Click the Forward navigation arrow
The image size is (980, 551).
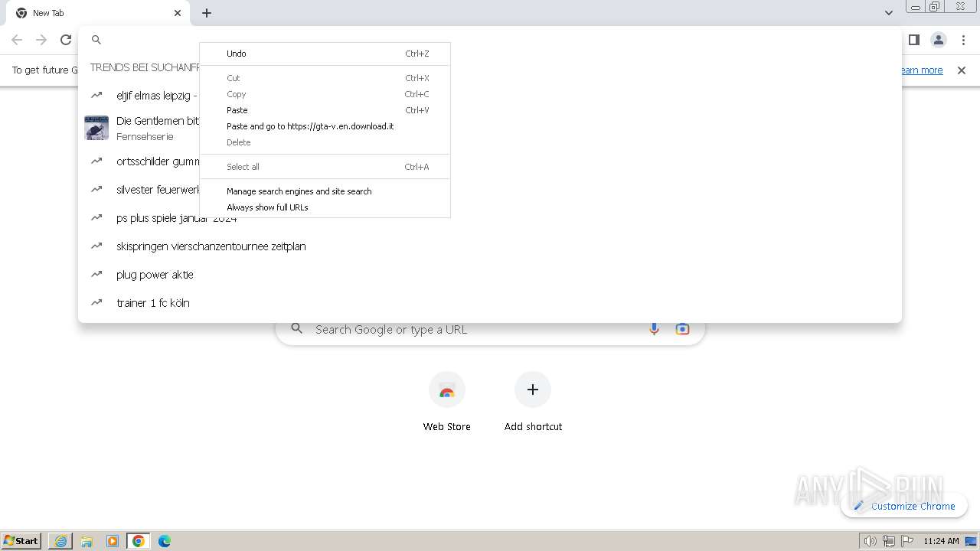coord(41,40)
